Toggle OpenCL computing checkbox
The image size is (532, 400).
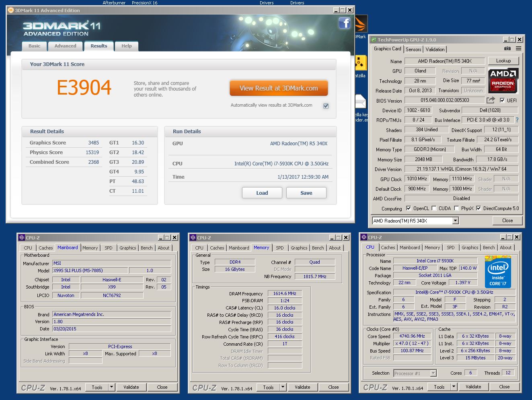point(409,208)
